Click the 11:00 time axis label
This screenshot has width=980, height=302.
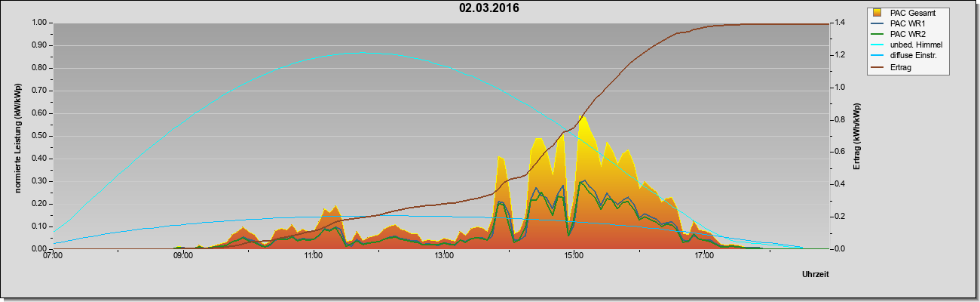click(x=314, y=257)
